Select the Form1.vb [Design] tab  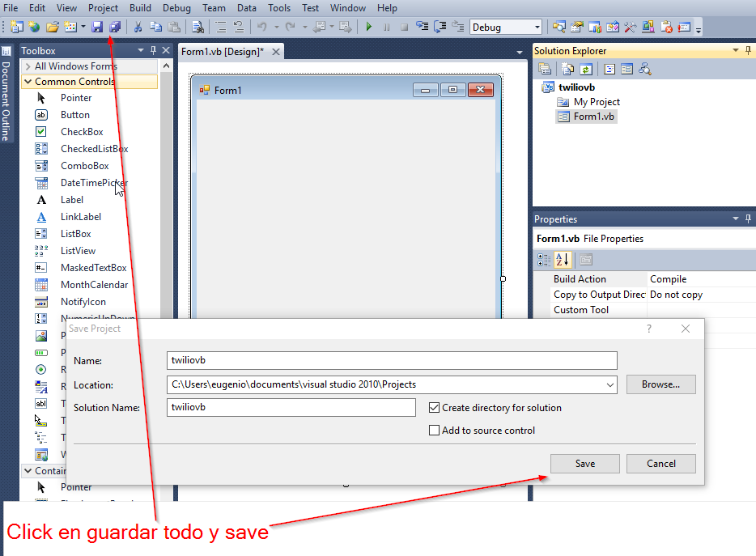tap(223, 52)
